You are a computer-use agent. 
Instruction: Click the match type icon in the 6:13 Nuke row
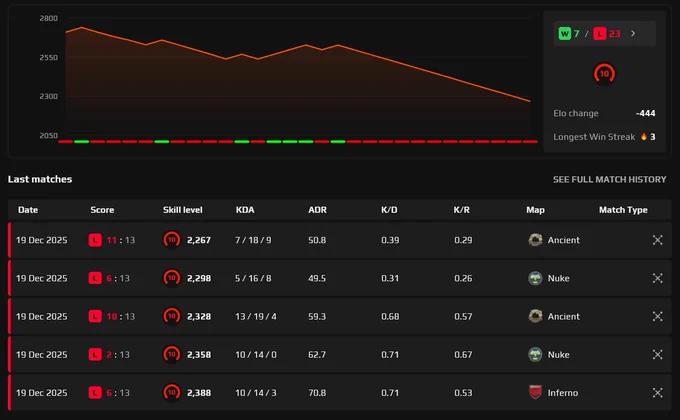(657, 278)
